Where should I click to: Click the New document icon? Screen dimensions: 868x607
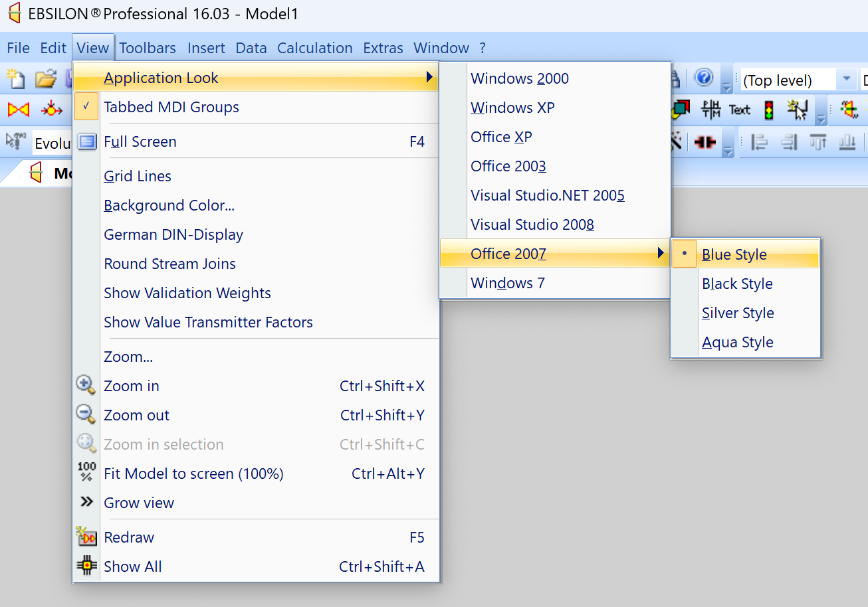coord(16,79)
